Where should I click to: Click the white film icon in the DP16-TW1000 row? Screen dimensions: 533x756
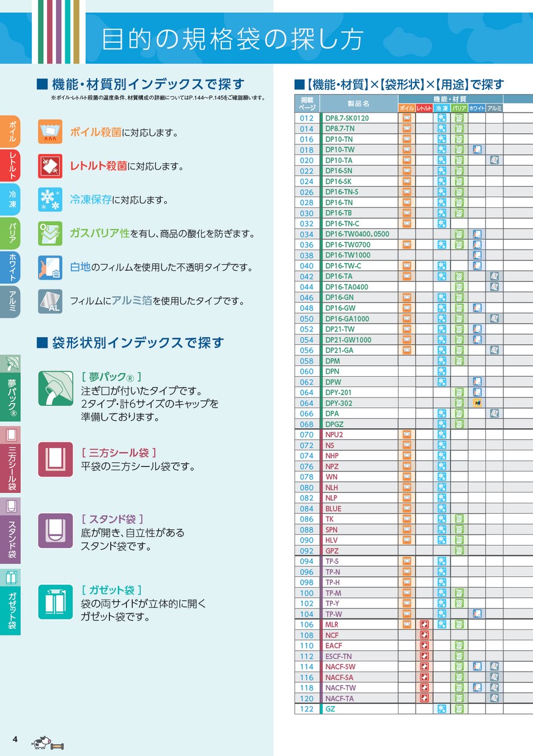[x=477, y=255]
